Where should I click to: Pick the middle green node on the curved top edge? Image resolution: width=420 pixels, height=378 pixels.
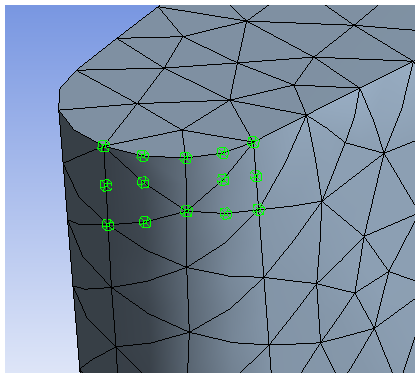coord(186,158)
